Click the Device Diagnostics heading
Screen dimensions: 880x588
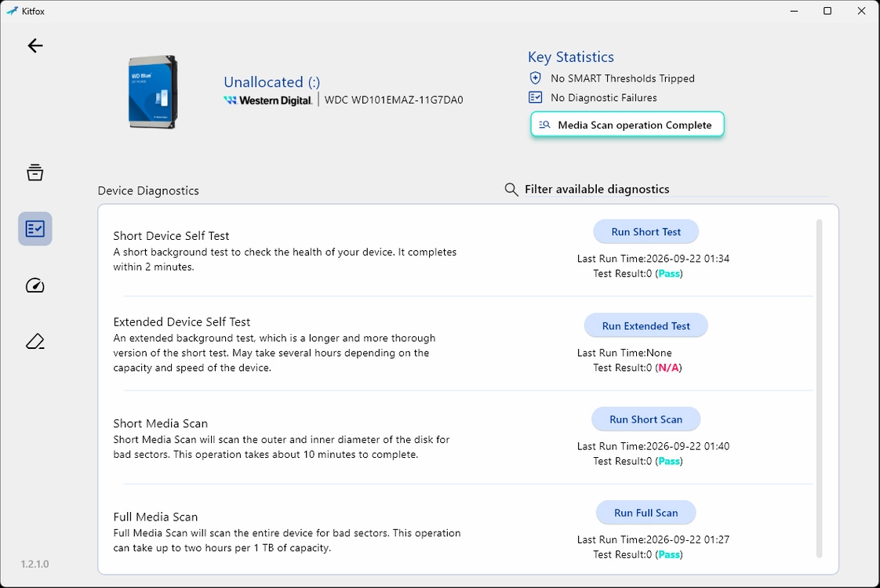(x=148, y=191)
